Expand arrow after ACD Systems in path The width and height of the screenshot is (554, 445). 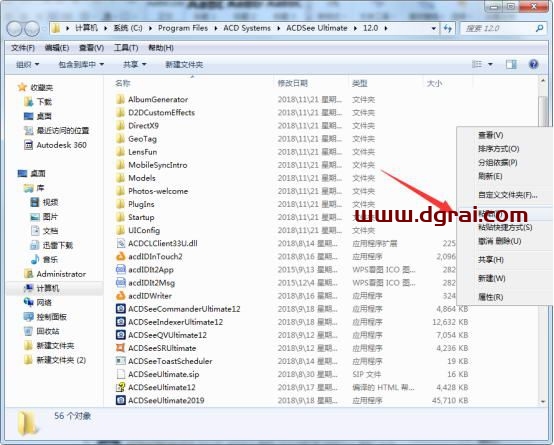click(278, 28)
